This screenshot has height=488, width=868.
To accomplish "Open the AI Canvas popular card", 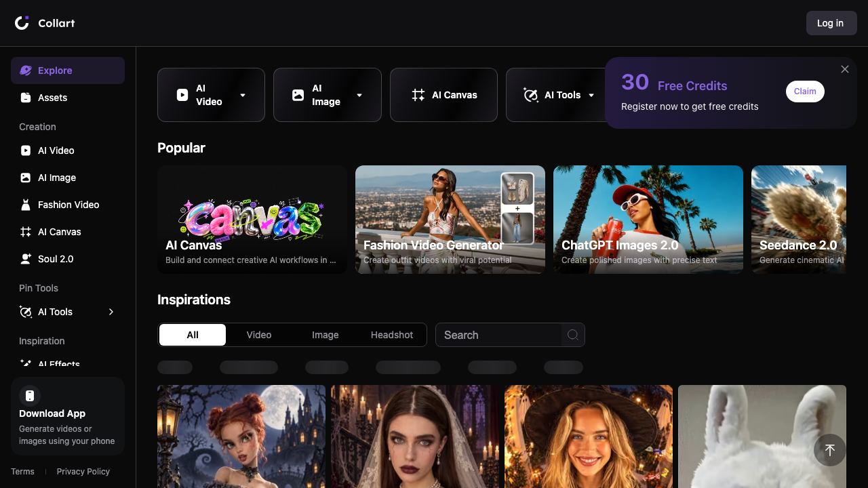I will click(252, 220).
